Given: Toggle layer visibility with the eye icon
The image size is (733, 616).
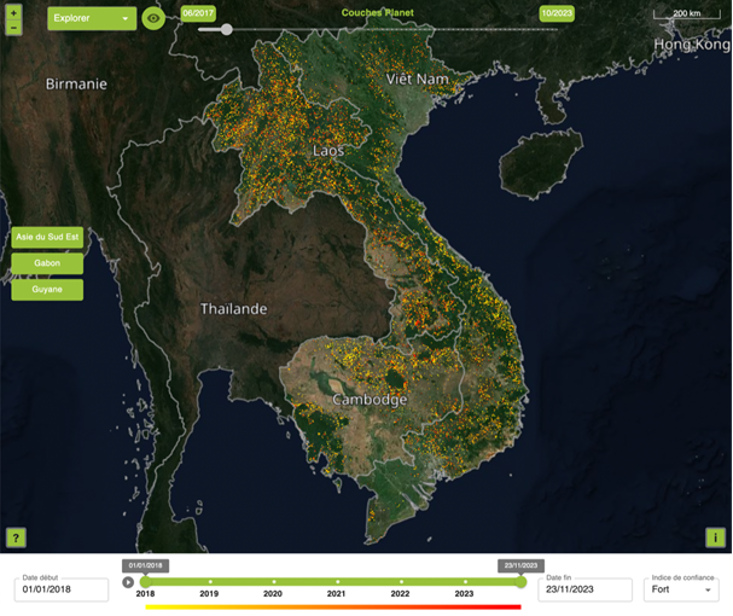Looking at the screenshot, I should tap(153, 18).
